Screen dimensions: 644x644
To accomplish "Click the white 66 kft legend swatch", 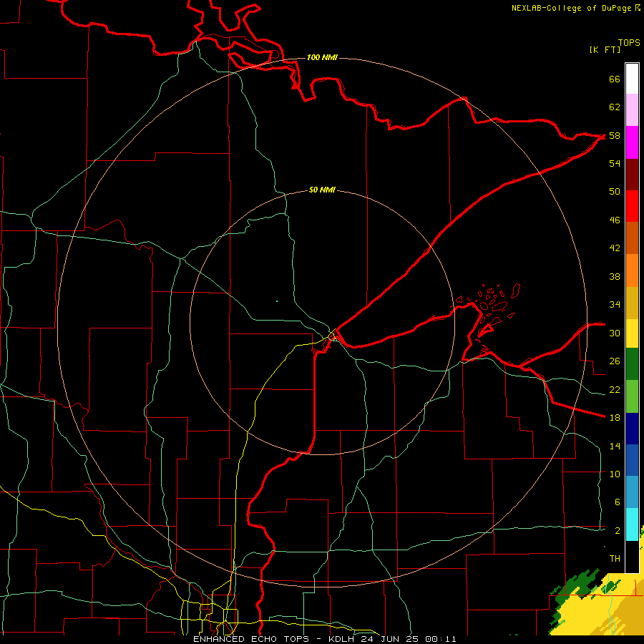I will [x=632, y=79].
